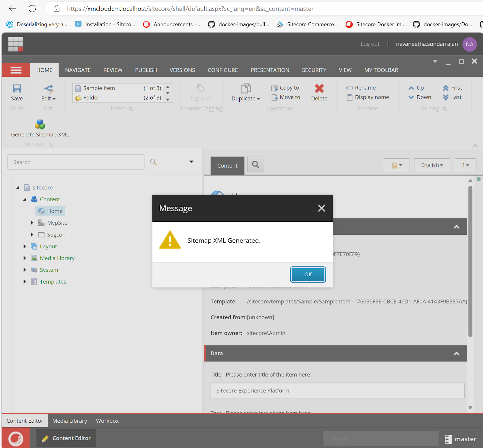483x448 pixels.
Task: Click the Content Editor taskbar button
Action: tap(66, 438)
